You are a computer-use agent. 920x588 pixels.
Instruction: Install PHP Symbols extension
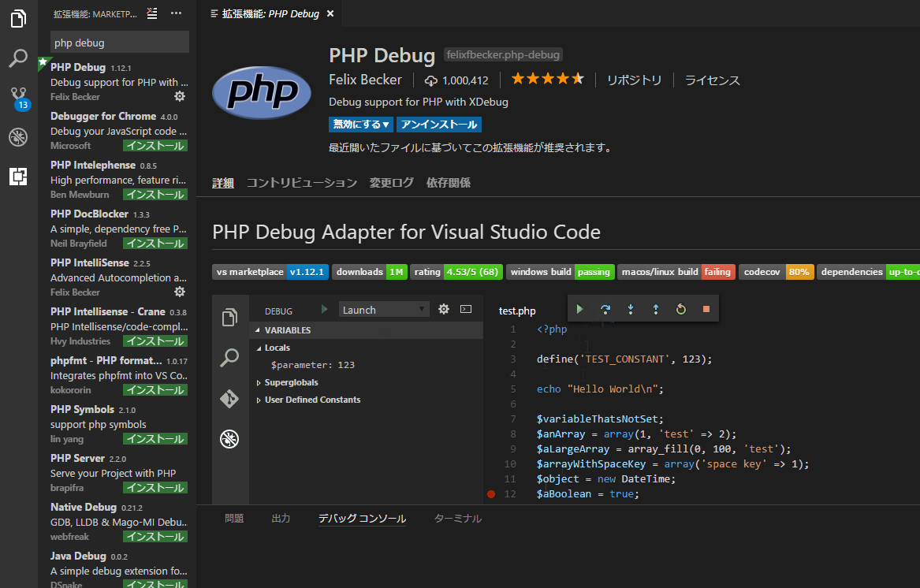click(155, 438)
